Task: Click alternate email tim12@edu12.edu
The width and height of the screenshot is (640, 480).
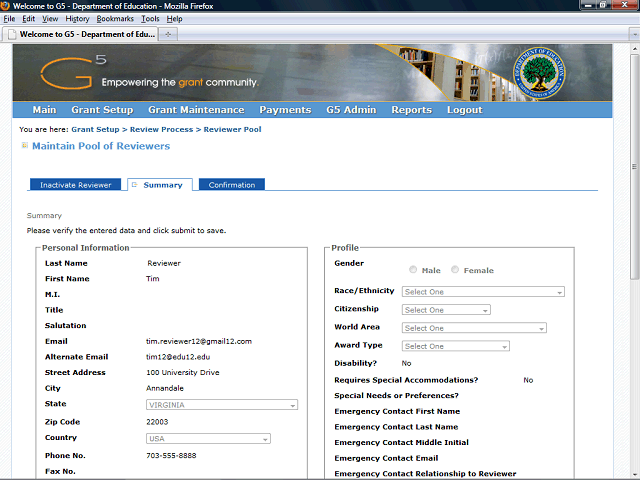Action: pyautogui.click(x=178, y=357)
